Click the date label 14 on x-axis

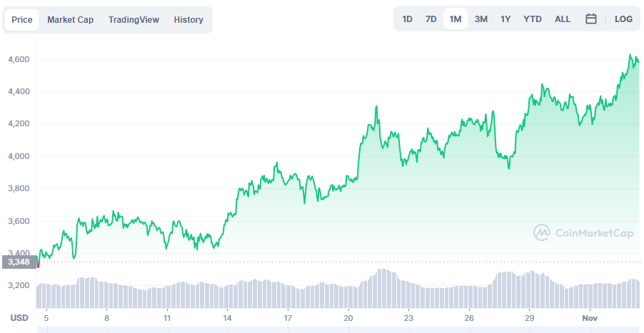pyautogui.click(x=227, y=318)
